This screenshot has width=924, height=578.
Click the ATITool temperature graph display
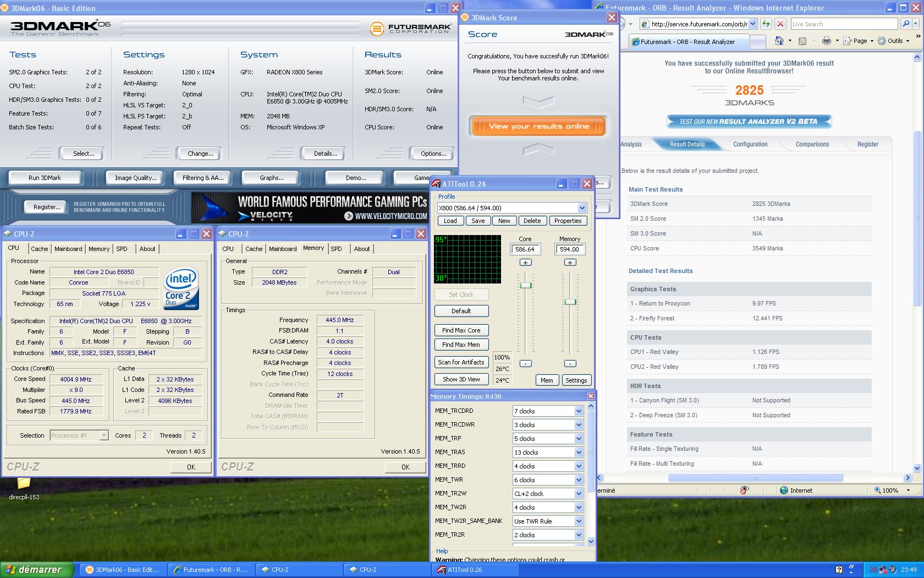(468, 259)
